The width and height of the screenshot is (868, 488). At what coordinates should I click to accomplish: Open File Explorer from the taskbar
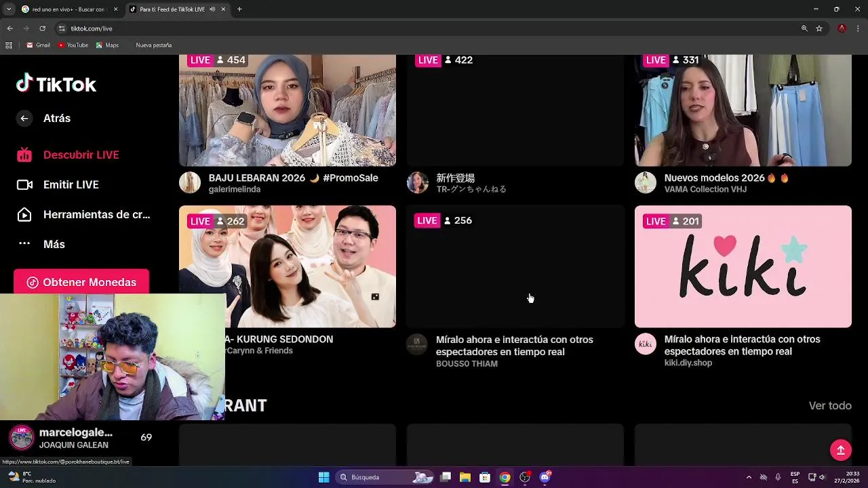click(465, 477)
